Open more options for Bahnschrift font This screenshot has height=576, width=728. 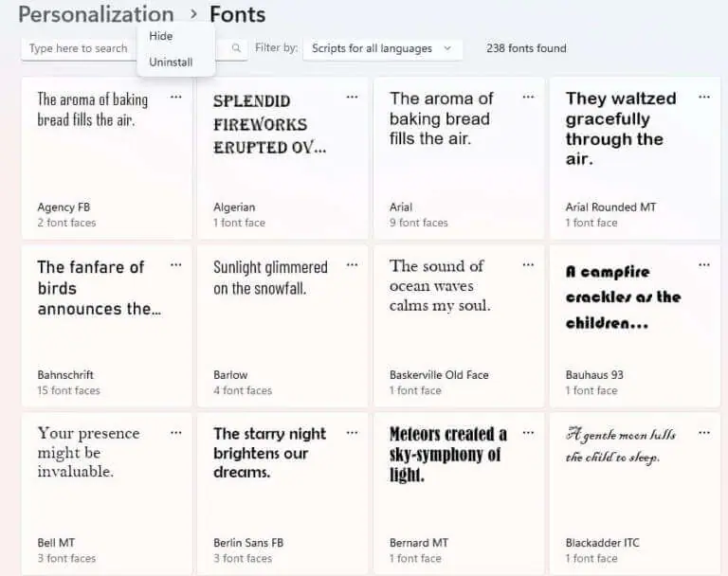pyautogui.click(x=175, y=265)
